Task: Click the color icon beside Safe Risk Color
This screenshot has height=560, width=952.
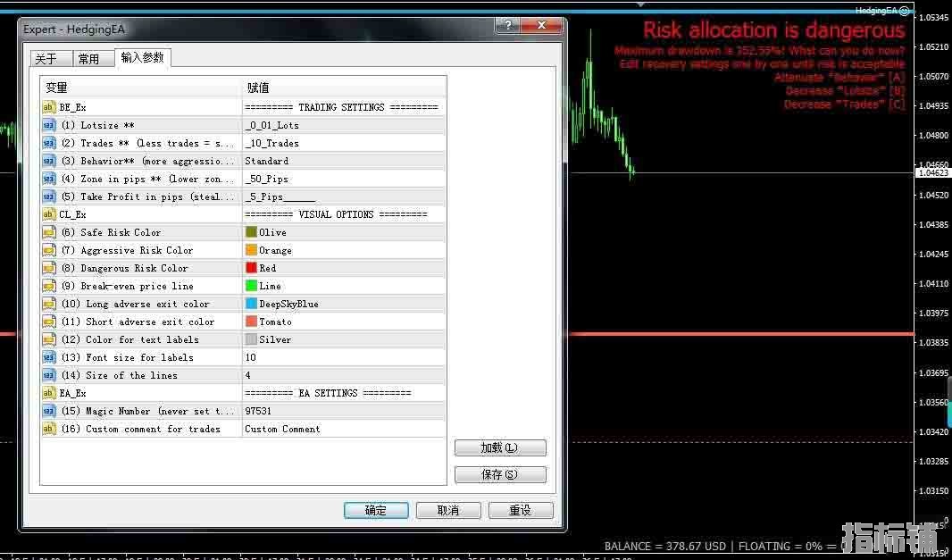Action: coord(49,232)
